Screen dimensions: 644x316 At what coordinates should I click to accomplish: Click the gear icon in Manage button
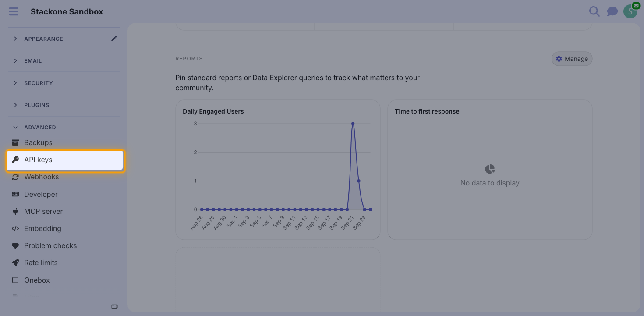tap(559, 59)
